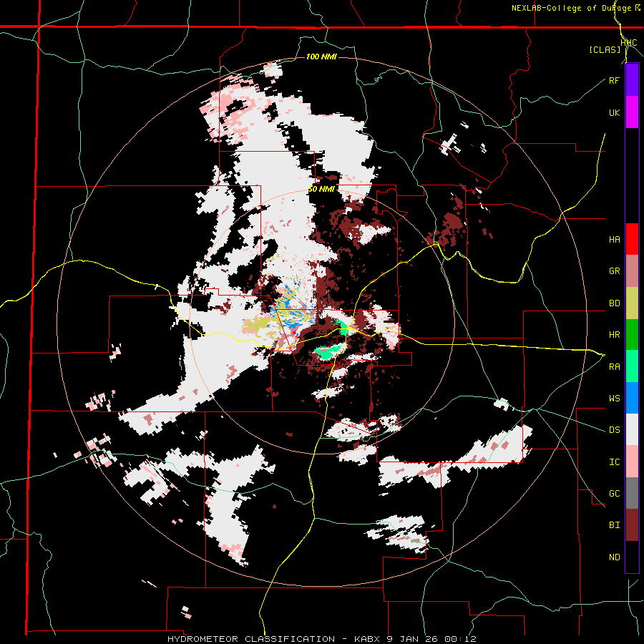The width and height of the screenshot is (644, 644).
Task: Click the BD legend label
Action: point(615,303)
